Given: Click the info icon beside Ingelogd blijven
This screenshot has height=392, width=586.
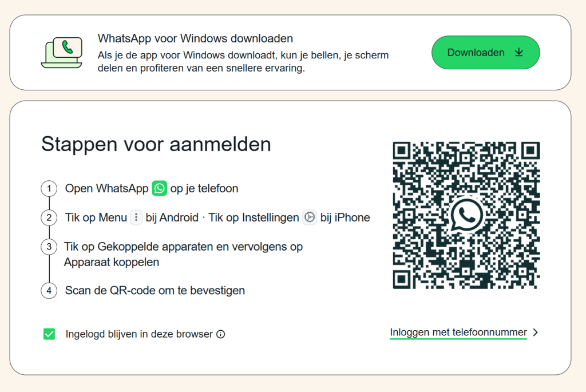Looking at the screenshot, I should [221, 334].
